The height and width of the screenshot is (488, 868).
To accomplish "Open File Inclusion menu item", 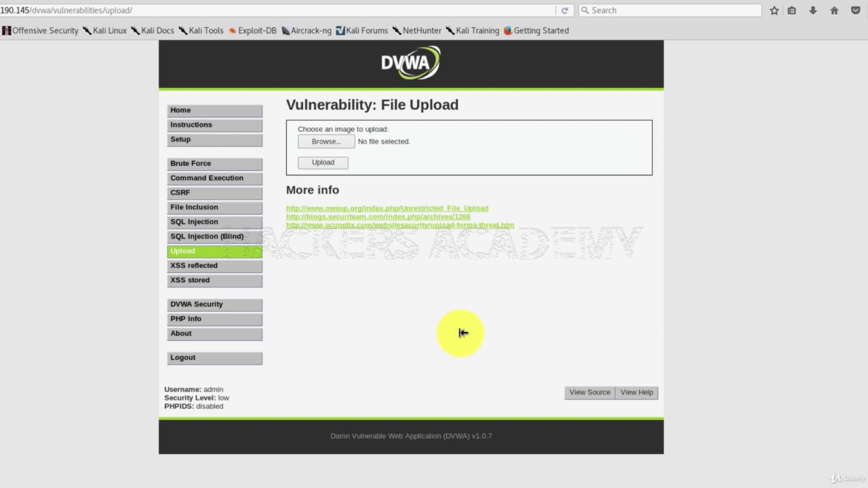I will click(x=214, y=207).
